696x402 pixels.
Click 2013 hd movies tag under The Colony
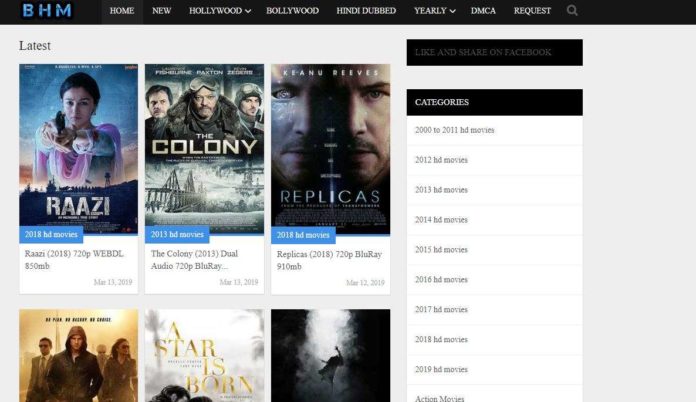177,234
